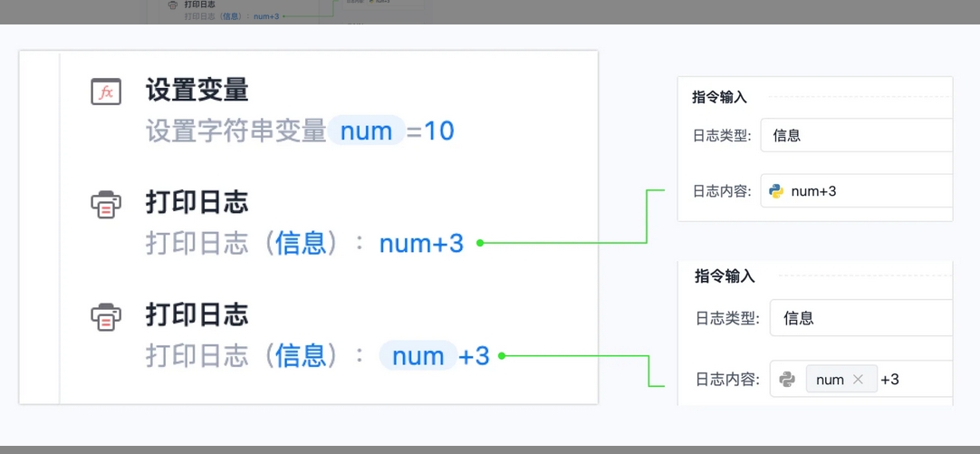Select the first Print Log printer icon

click(106, 204)
